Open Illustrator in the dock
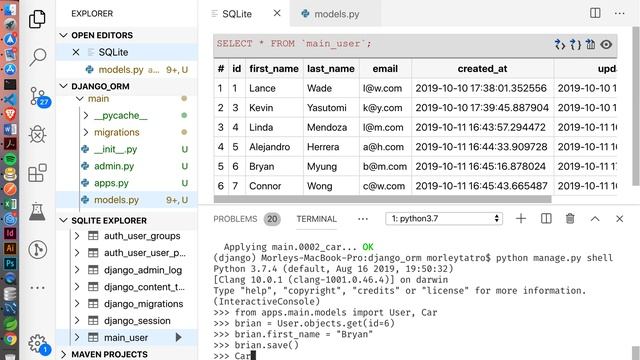The width and height of the screenshot is (640, 360). point(10,248)
